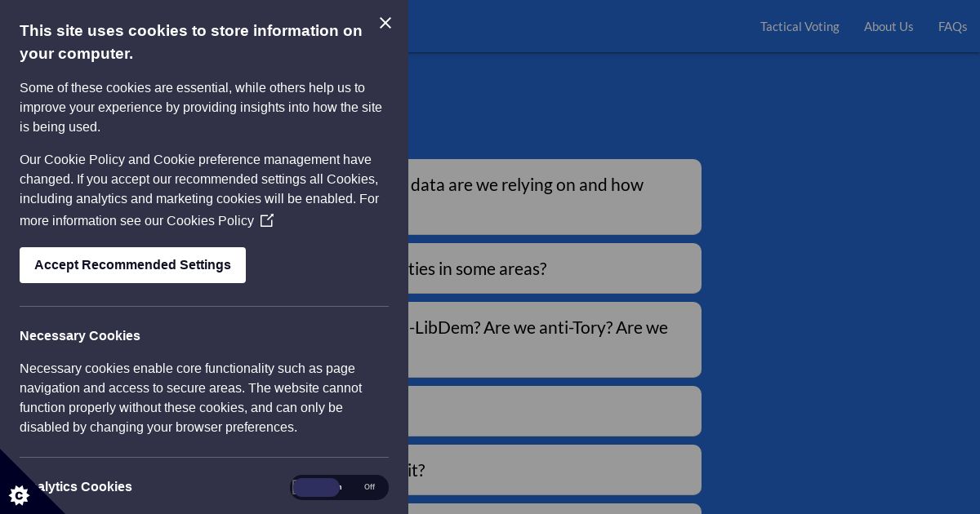The image size is (980, 514).
Task: Click the external link icon after Cookies Policy
Action: tap(267, 220)
